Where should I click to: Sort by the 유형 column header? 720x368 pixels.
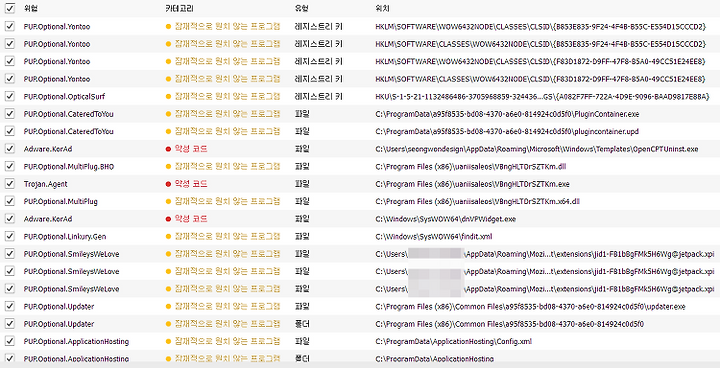tap(302, 8)
